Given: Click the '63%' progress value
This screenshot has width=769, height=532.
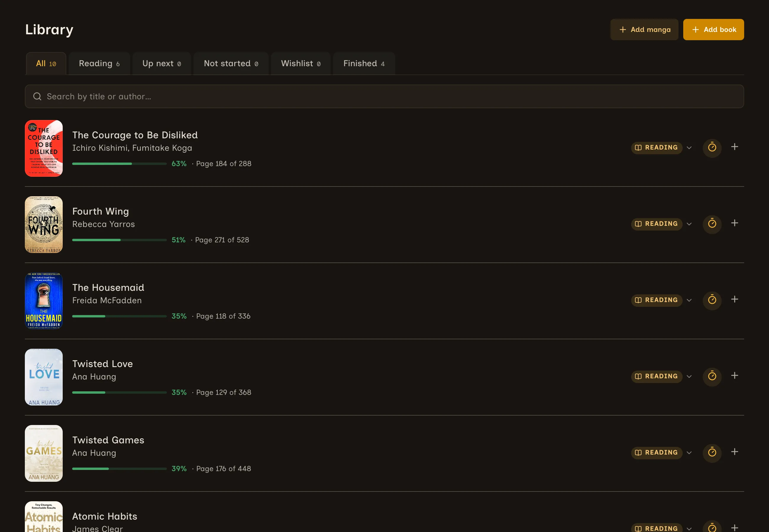Looking at the screenshot, I should (x=179, y=164).
